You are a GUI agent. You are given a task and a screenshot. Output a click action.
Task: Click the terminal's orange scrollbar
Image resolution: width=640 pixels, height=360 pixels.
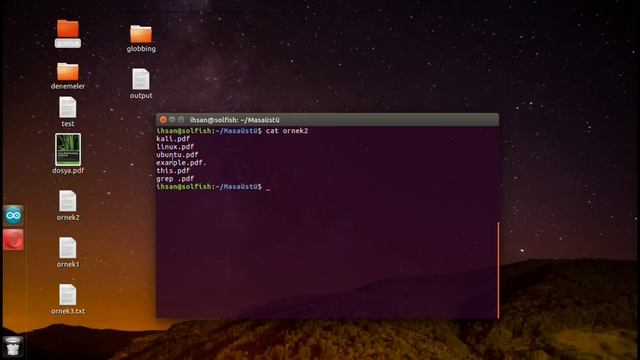point(498,270)
